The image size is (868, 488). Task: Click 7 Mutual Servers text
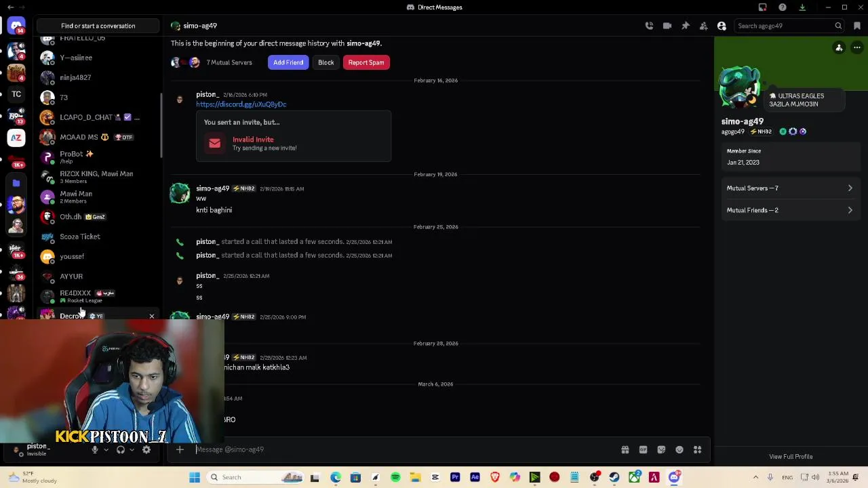click(229, 62)
